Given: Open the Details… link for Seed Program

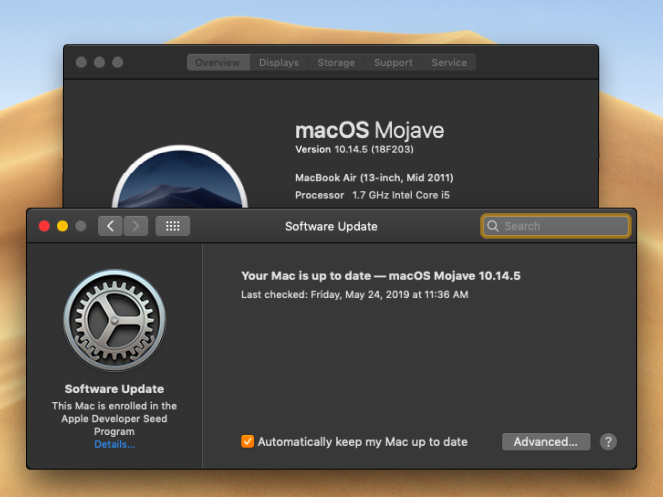Looking at the screenshot, I should click(115, 445).
